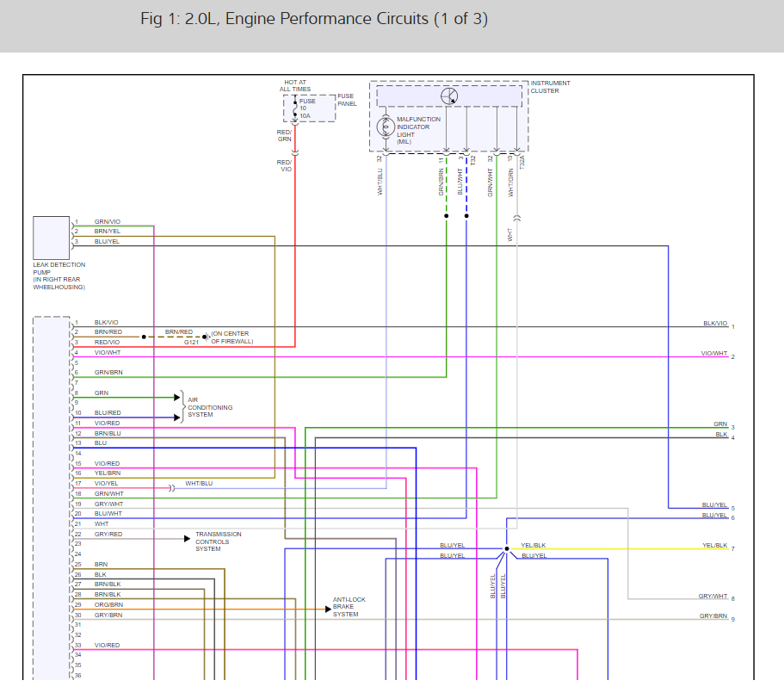Click the 'HOT AT ALL TIMES' label

(295, 85)
